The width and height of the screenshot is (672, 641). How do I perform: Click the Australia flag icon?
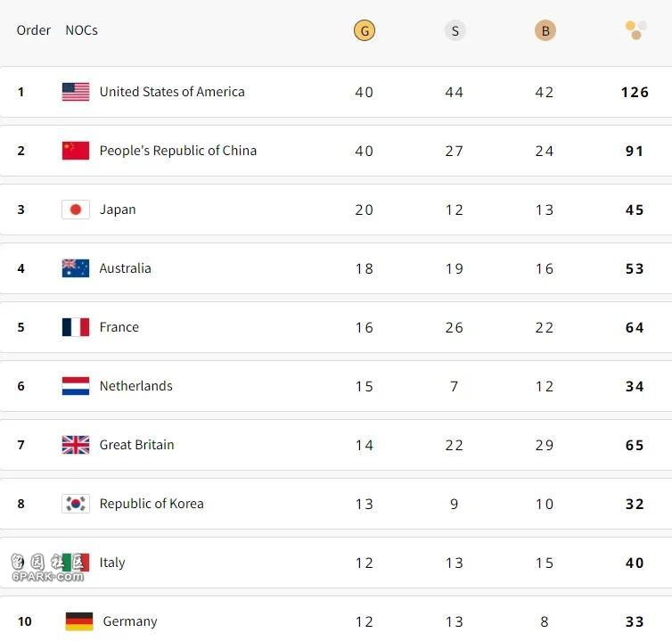click(76, 268)
